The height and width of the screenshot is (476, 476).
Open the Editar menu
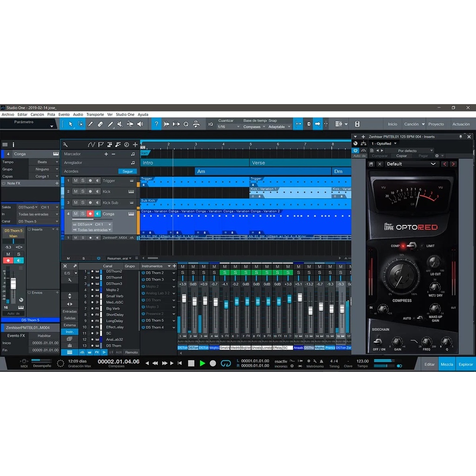22,114
